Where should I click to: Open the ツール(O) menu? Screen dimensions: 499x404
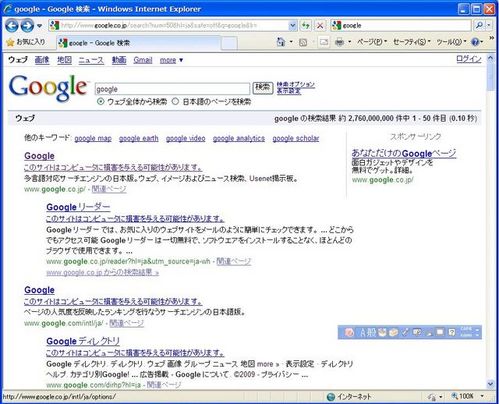click(x=451, y=42)
